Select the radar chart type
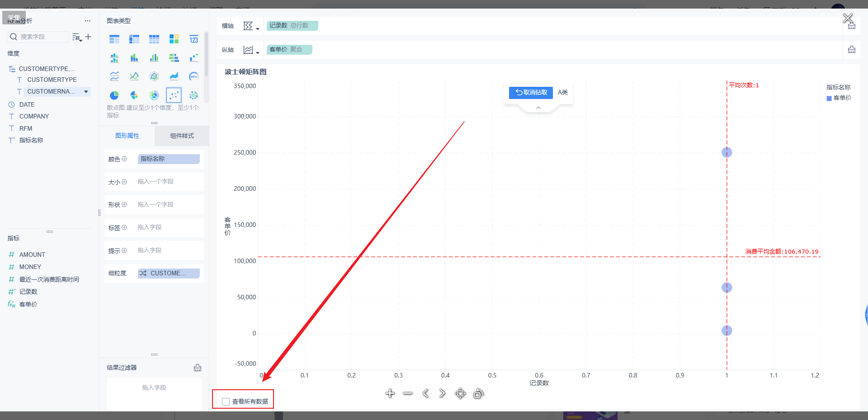The image size is (868, 420). [154, 76]
